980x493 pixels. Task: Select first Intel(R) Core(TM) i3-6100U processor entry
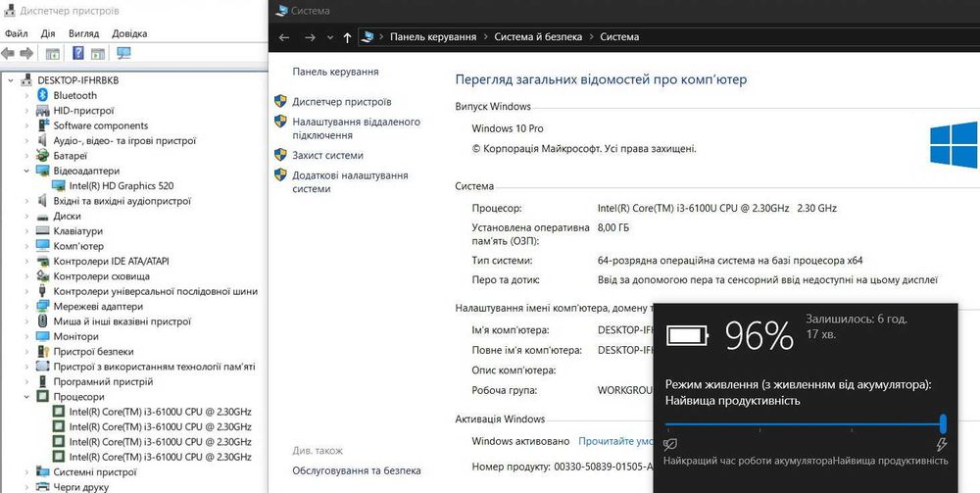[161, 412]
